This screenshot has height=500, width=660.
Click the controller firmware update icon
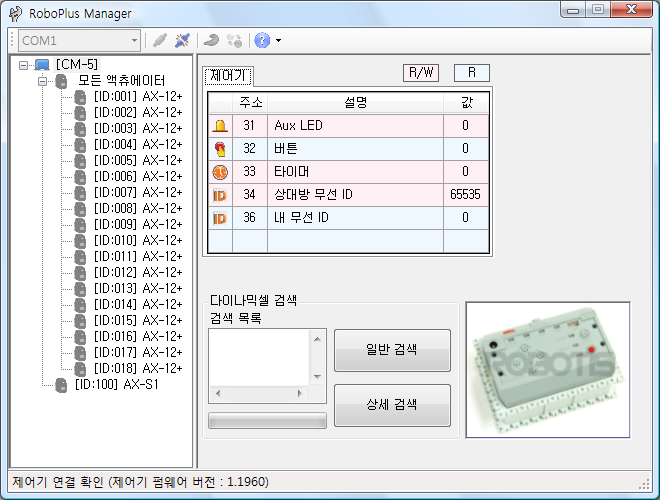point(211,41)
